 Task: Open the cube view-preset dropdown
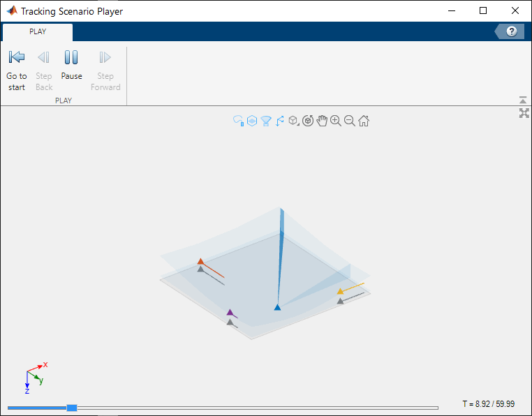pyautogui.click(x=294, y=121)
